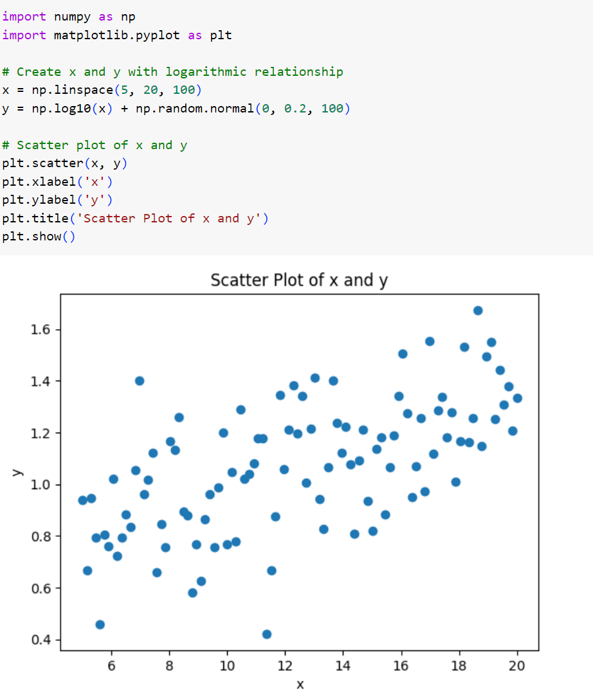The image size is (593, 700).
Task: Click the lowest scatter point near x 11.4
Action: click(266, 634)
